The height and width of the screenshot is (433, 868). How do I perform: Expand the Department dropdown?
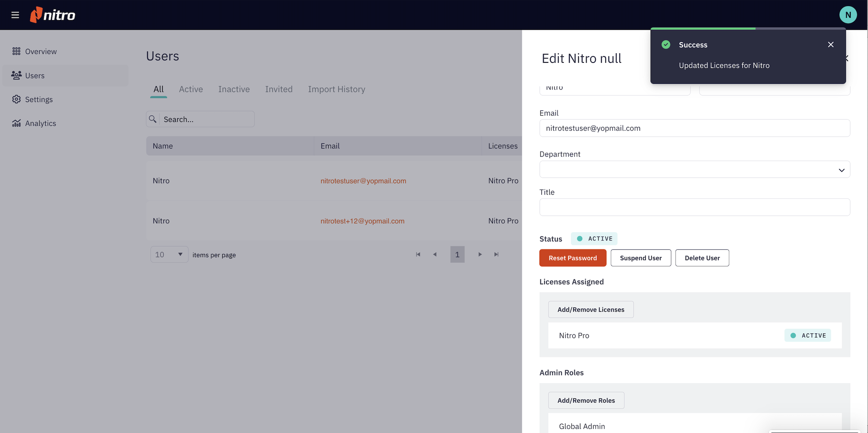tap(695, 170)
